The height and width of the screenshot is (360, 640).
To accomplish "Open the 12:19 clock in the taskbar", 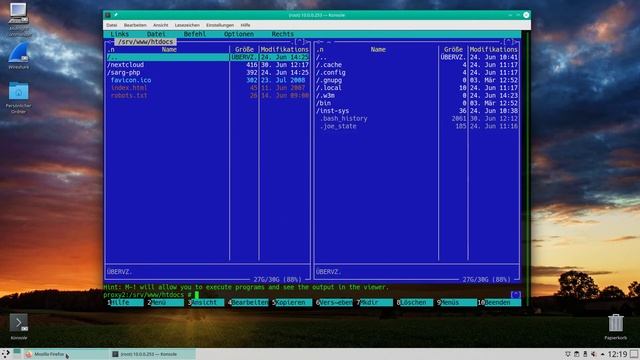I will click(x=618, y=354).
